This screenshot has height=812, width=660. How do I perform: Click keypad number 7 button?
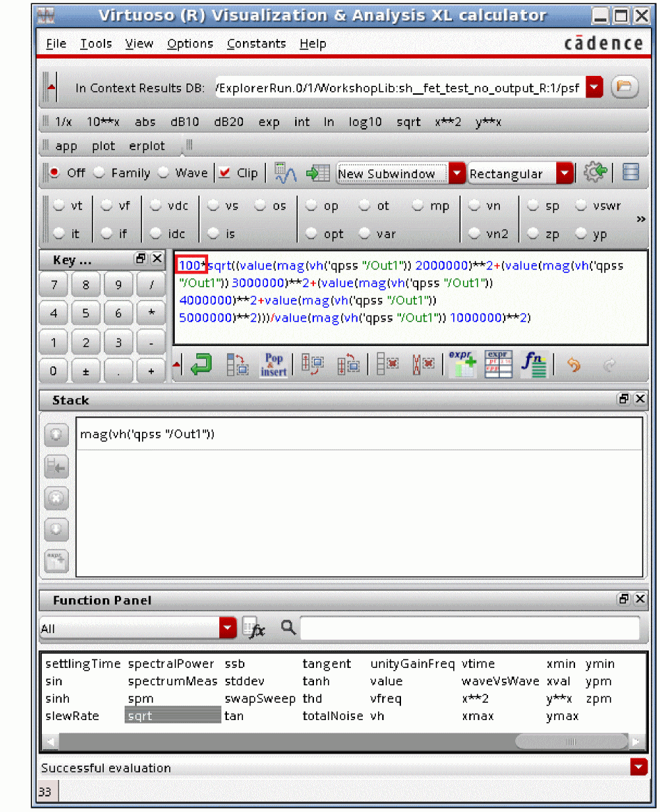point(54,284)
